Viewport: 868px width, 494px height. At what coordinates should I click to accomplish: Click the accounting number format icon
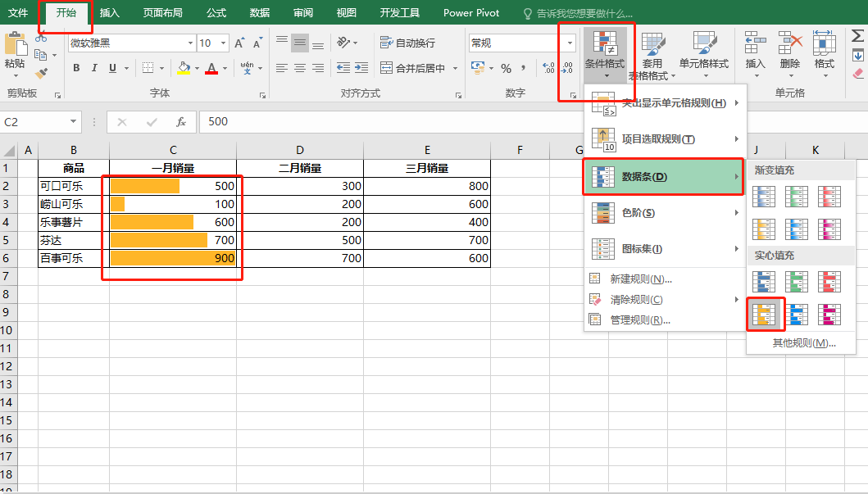pyautogui.click(x=477, y=68)
